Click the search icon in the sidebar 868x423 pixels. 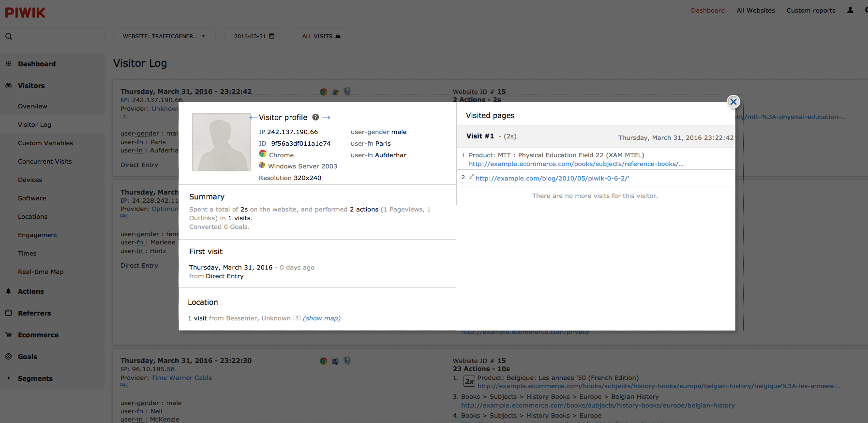coord(9,36)
